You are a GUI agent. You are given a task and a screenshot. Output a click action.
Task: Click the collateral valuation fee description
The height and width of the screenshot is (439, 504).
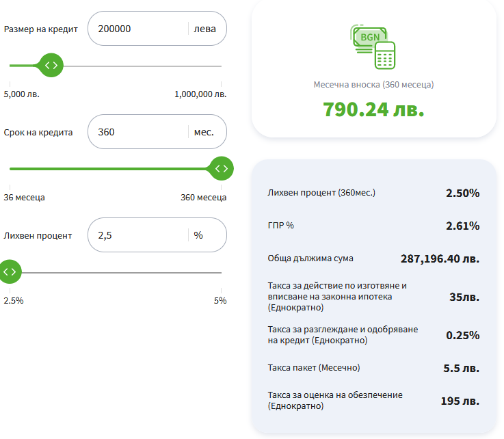tap(335, 400)
